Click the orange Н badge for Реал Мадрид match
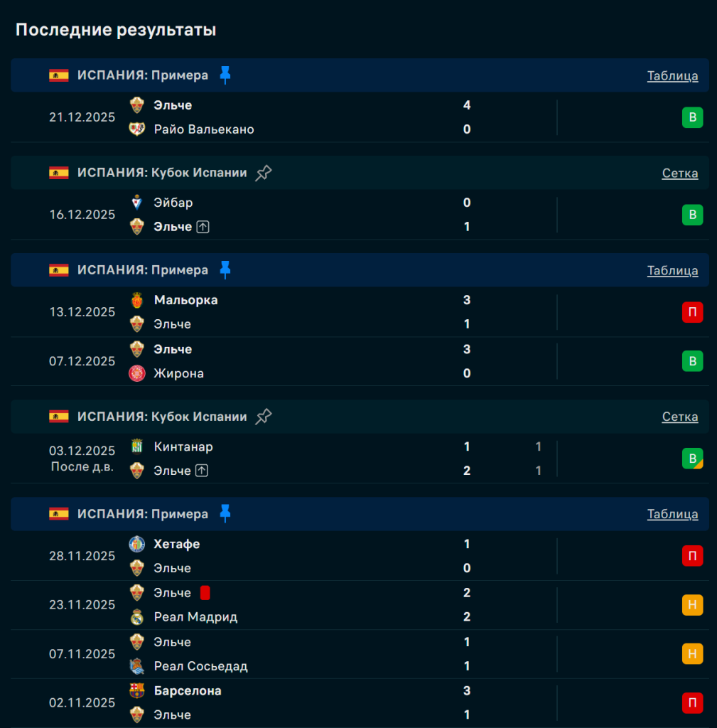 [x=692, y=605]
